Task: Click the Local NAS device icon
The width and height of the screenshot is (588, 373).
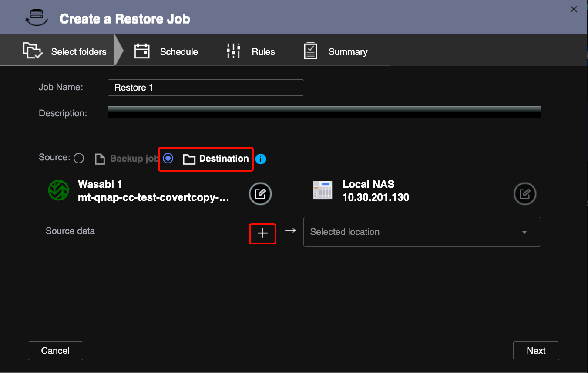Action: 323,190
